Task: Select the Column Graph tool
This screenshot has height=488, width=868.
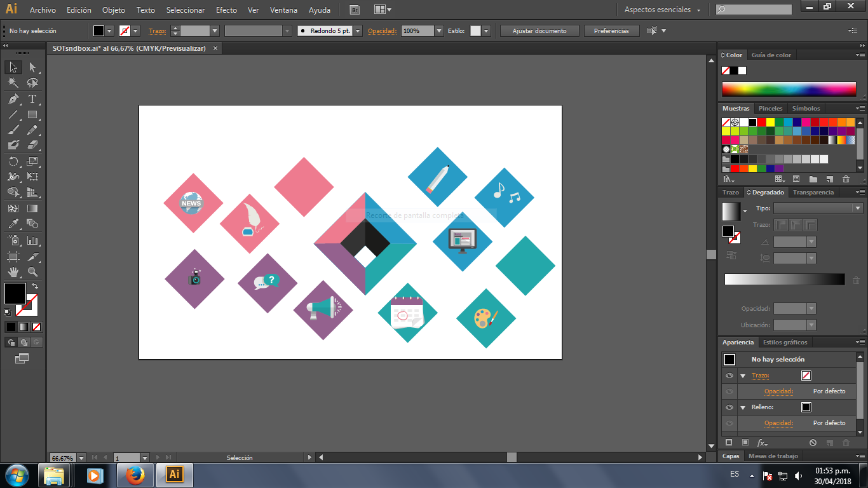Action: (x=32, y=241)
